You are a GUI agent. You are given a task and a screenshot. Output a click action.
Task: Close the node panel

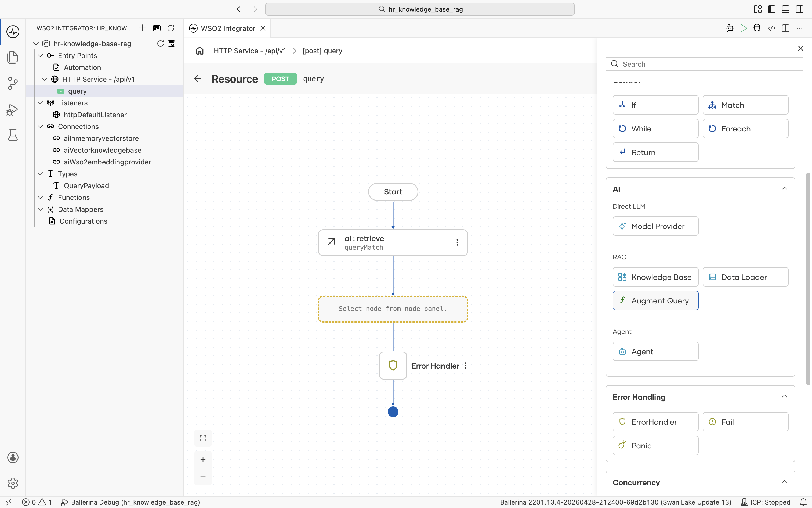(x=801, y=48)
